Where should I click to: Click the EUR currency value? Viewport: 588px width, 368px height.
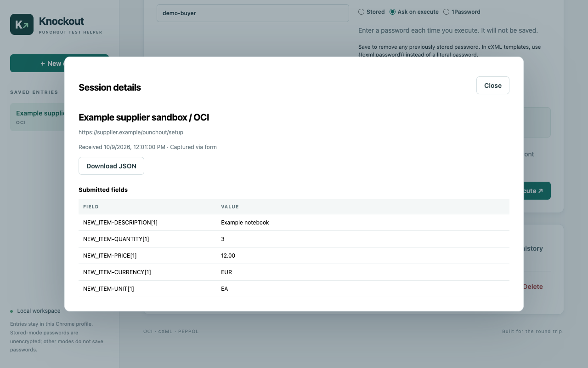tap(226, 272)
